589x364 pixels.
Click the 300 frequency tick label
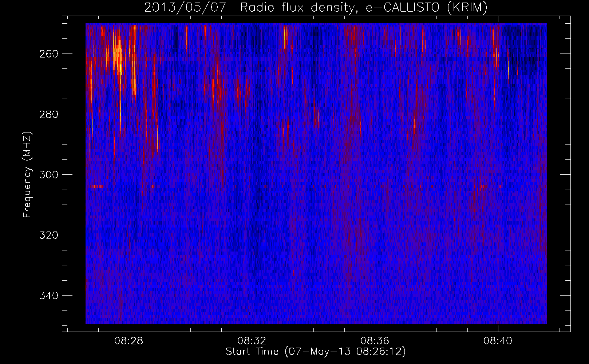tap(49, 175)
